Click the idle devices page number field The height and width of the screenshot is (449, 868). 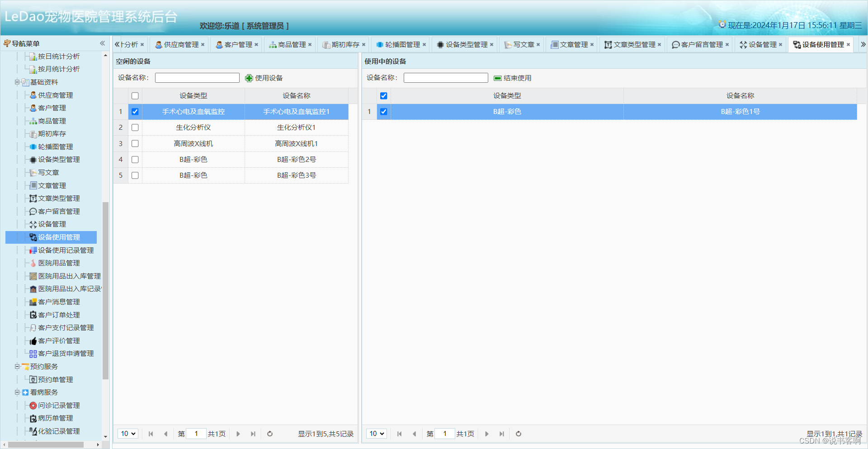(196, 434)
